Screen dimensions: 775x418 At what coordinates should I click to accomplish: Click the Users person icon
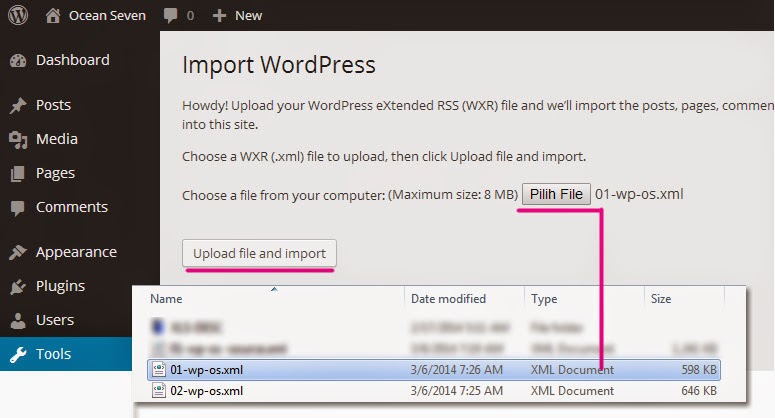coord(18,321)
